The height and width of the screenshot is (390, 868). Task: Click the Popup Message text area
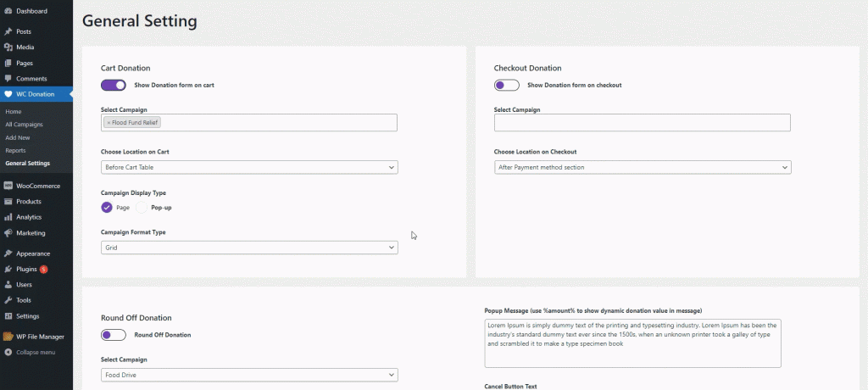(632, 343)
